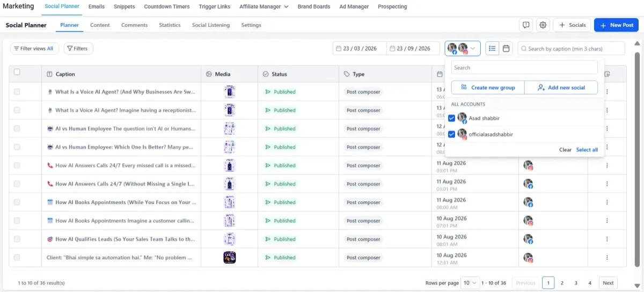
Task: Click the end date 23/09/2026 field
Action: (x=413, y=48)
